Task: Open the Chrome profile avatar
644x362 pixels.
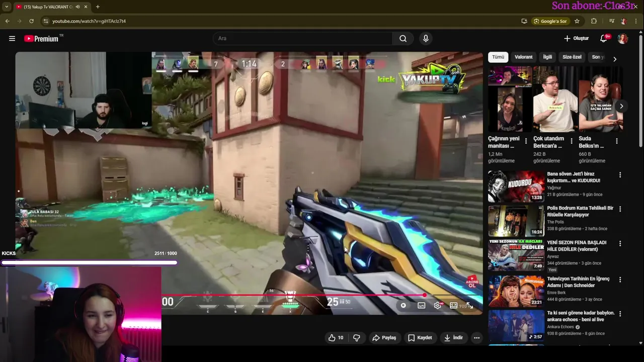Action: 624,21
